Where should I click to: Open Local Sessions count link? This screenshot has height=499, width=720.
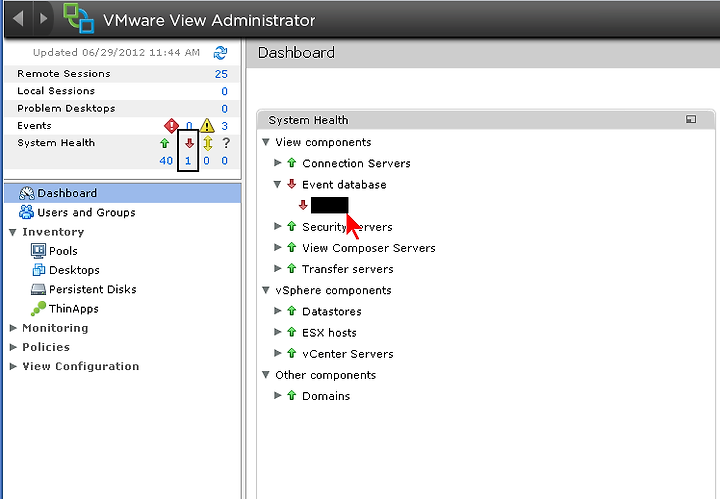point(224,91)
